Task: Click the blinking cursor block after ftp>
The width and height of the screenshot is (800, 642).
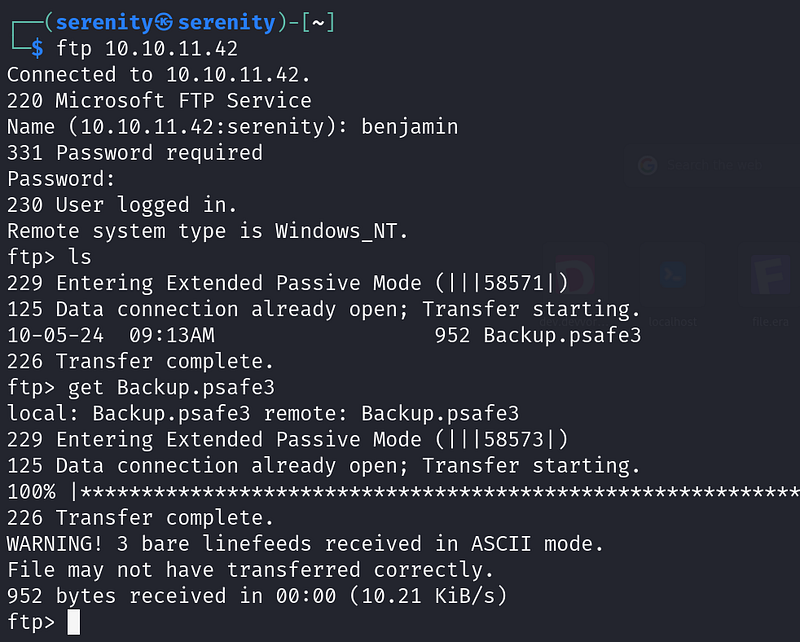Action: (74, 622)
